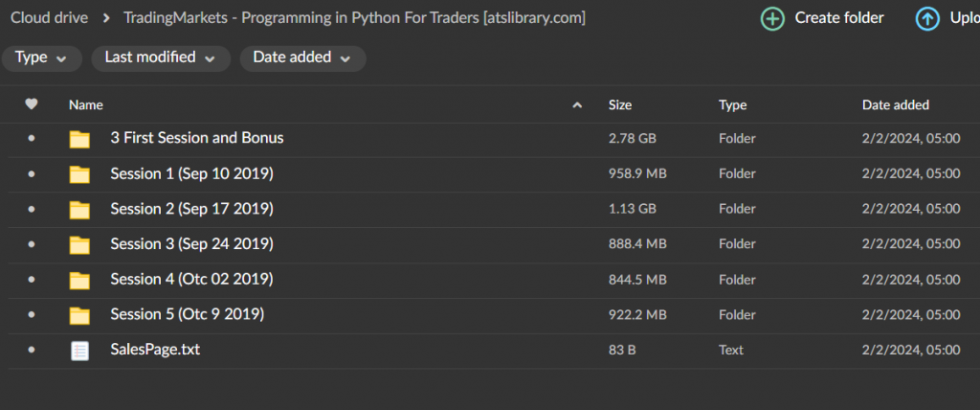Go to Cloud drive breadcrumb

coord(50,18)
